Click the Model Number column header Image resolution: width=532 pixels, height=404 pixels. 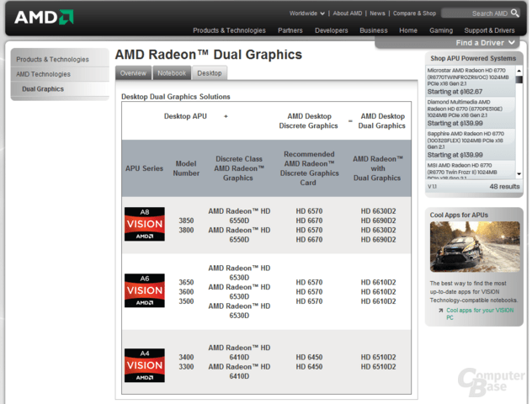tap(186, 168)
